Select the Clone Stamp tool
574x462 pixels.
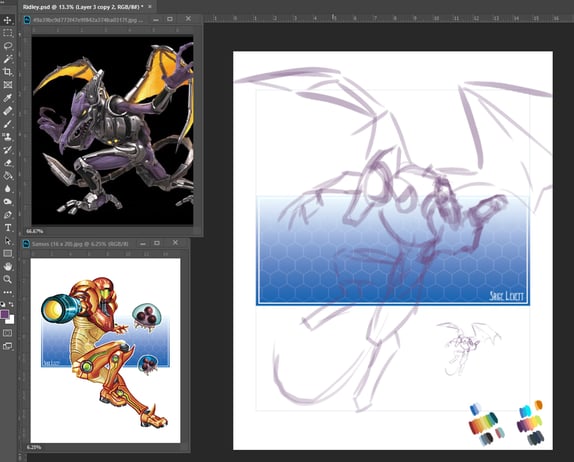[x=7, y=137]
